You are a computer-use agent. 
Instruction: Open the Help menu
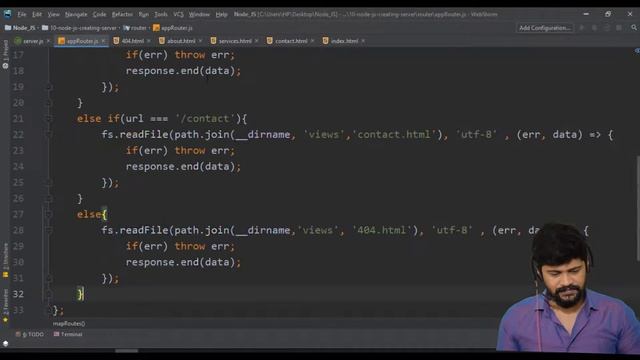tap(221, 14)
